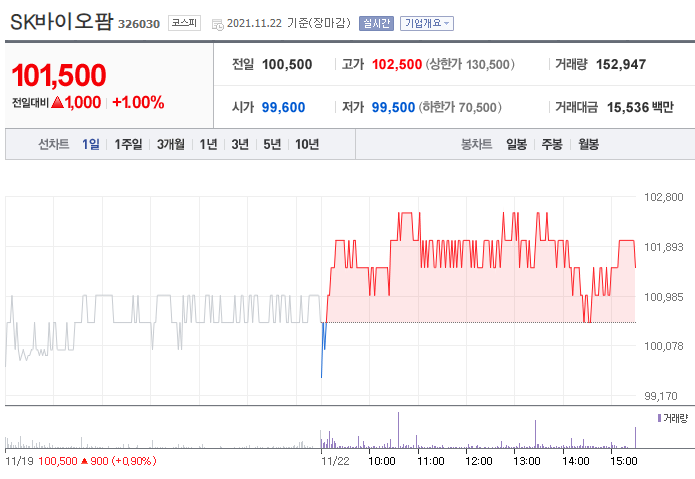Click the 전일 value 100,500

point(287,64)
